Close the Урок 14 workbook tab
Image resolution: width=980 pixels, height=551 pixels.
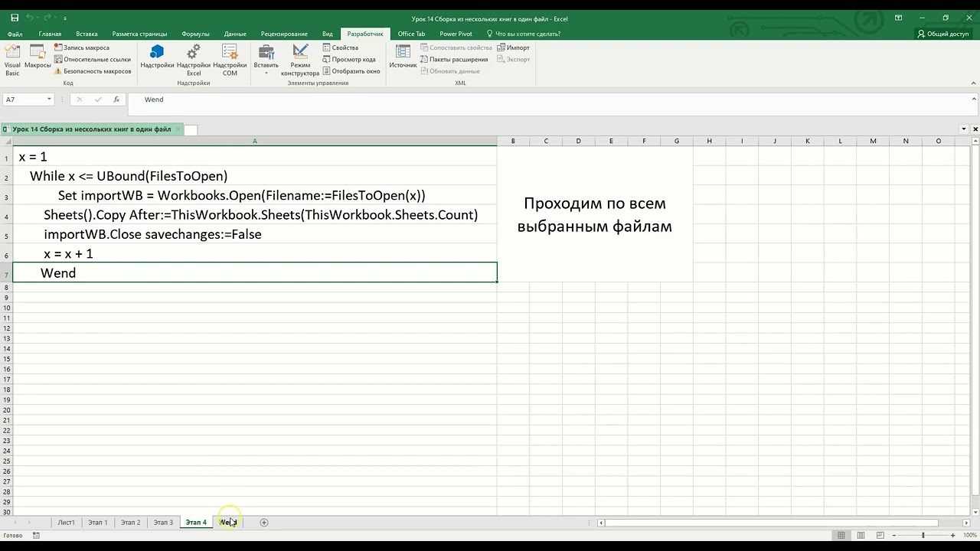coord(178,129)
